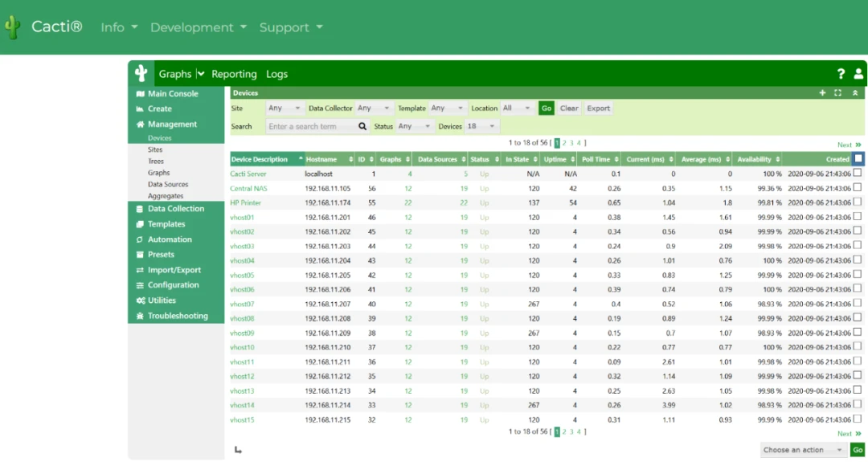Click the Presets archive icon

[x=140, y=255]
